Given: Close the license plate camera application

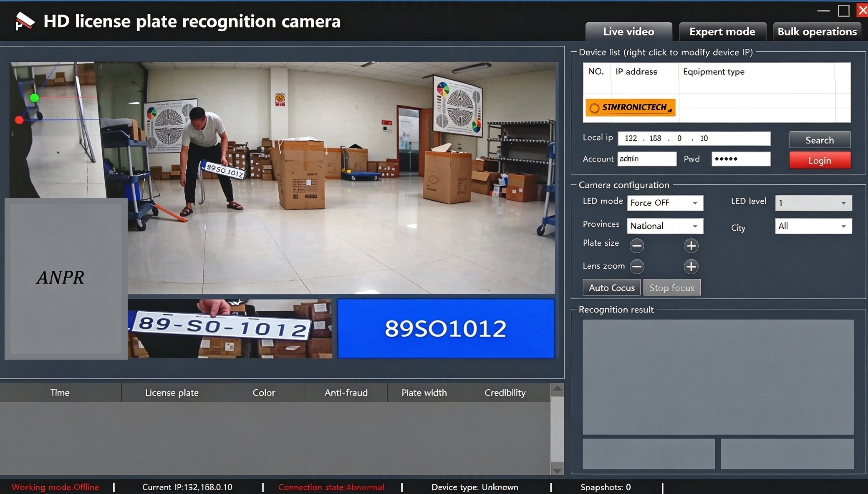Looking at the screenshot, I should click(x=862, y=10).
